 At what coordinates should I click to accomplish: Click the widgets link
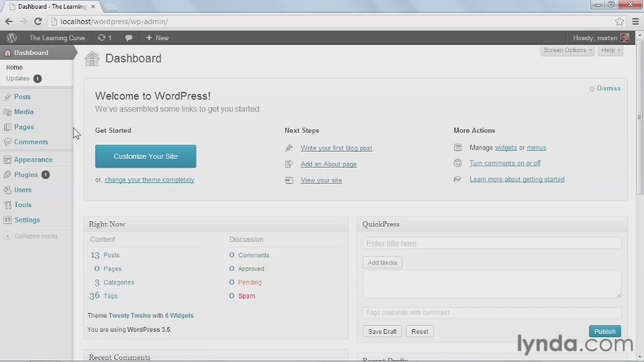[x=506, y=147]
